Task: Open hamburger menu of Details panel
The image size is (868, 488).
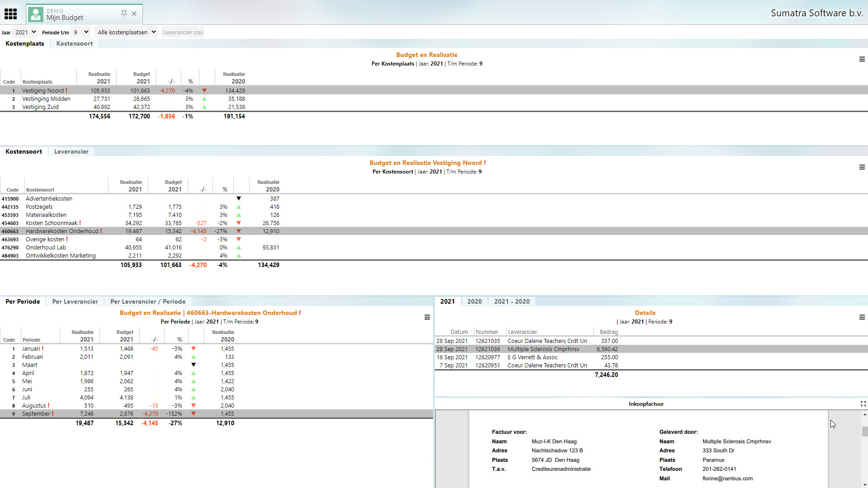Action: [862, 317]
